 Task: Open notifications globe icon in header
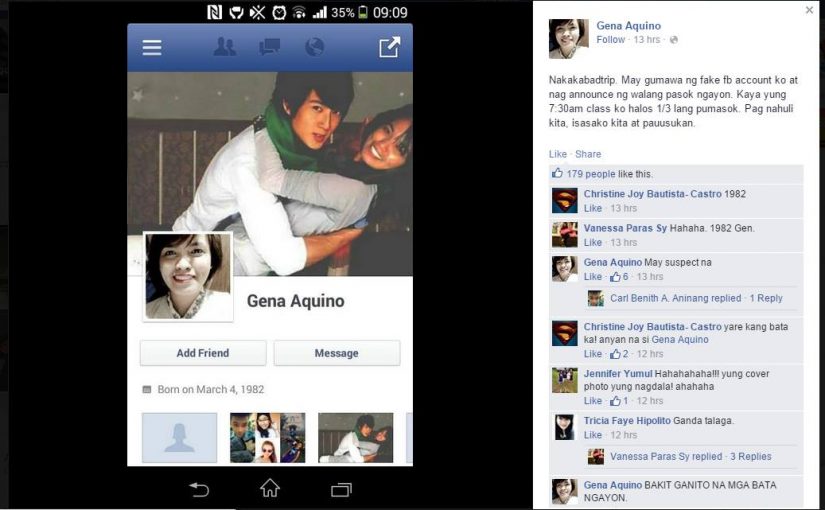point(314,47)
